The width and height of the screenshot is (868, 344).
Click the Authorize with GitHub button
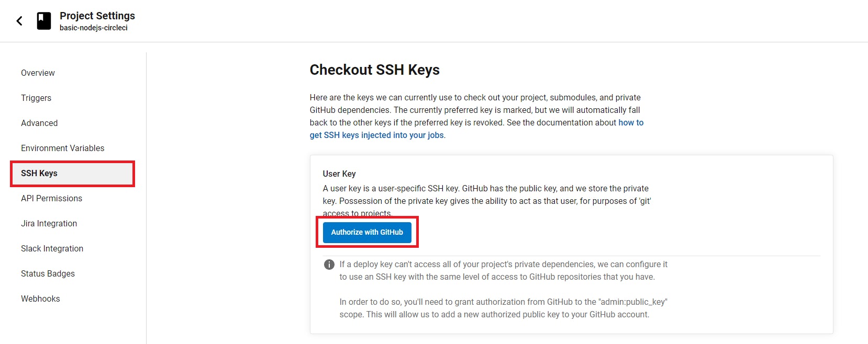click(366, 232)
